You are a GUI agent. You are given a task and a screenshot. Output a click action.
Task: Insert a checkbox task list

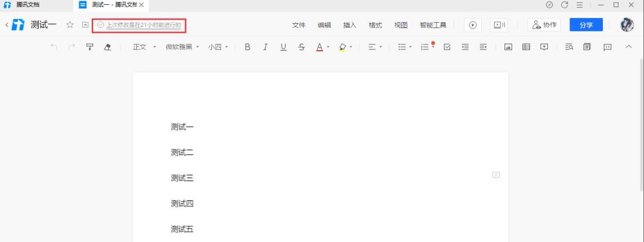[x=447, y=47]
